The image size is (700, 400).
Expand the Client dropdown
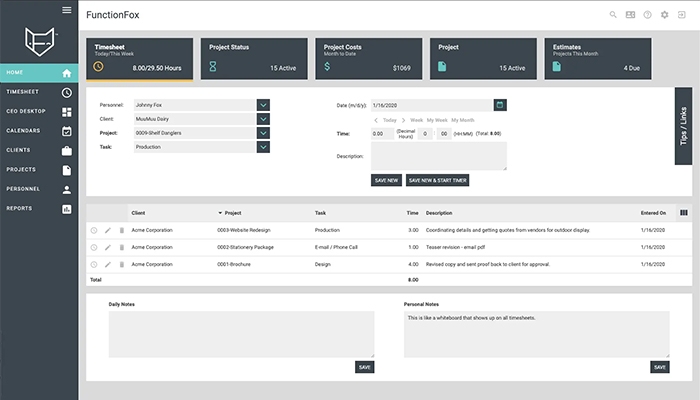click(x=263, y=118)
